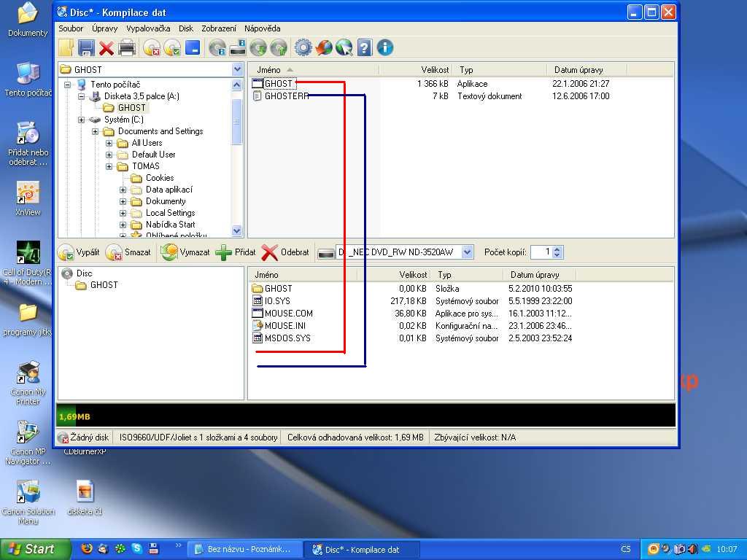Open help with the question mark icon

point(365,47)
